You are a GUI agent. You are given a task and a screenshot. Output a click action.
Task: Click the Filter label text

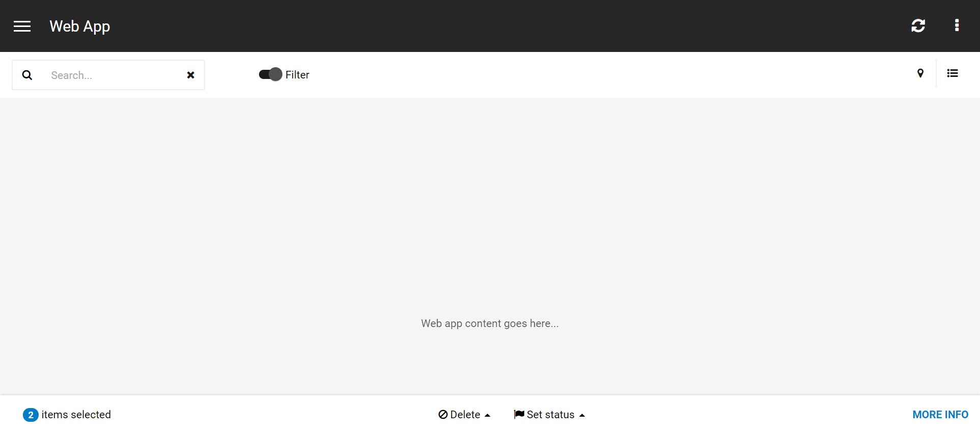click(x=297, y=75)
